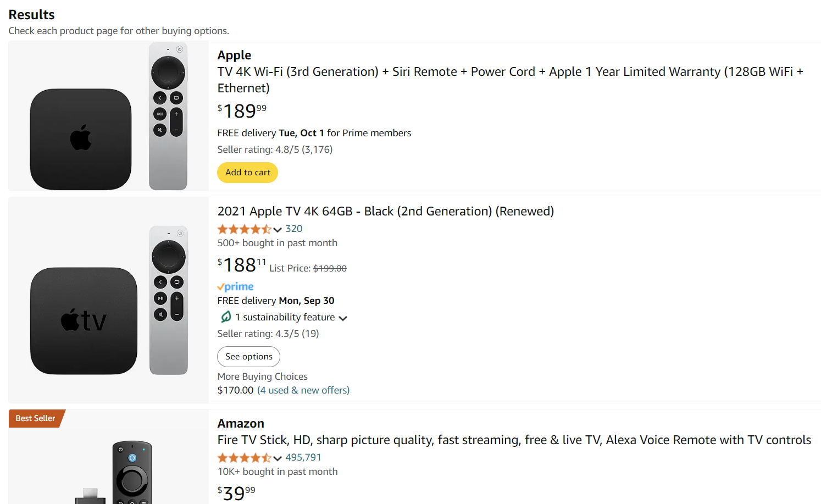
Task: Open the 2021 Apple TV 4K 64GB listing
Action: pyautogui.click(x=385, y=211)
